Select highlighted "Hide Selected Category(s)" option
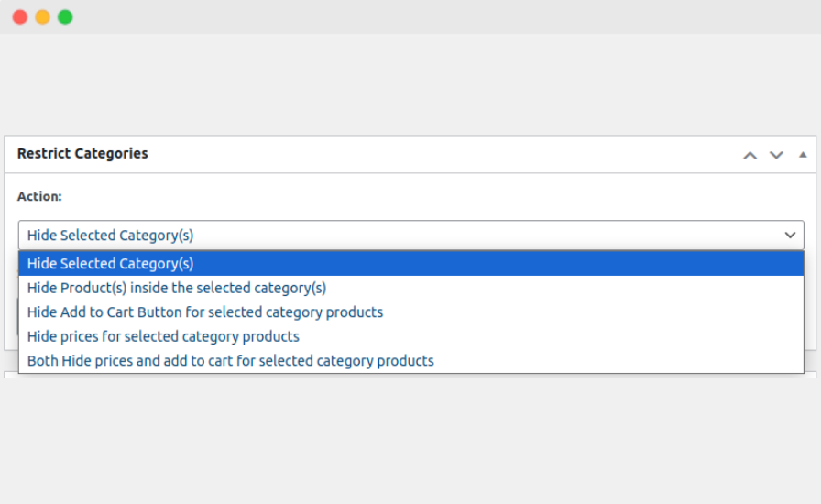This screenshot has width=821, height=504. [110, 264]
